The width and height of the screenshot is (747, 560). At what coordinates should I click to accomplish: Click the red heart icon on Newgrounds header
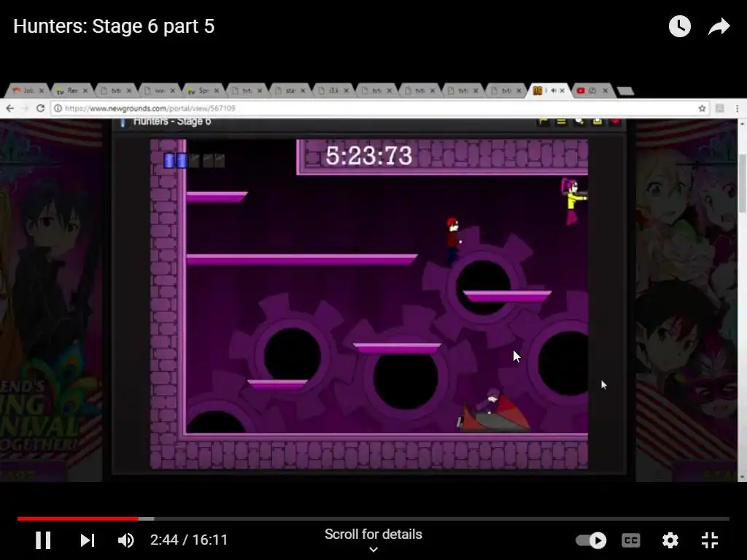click(x=615, y=122)
